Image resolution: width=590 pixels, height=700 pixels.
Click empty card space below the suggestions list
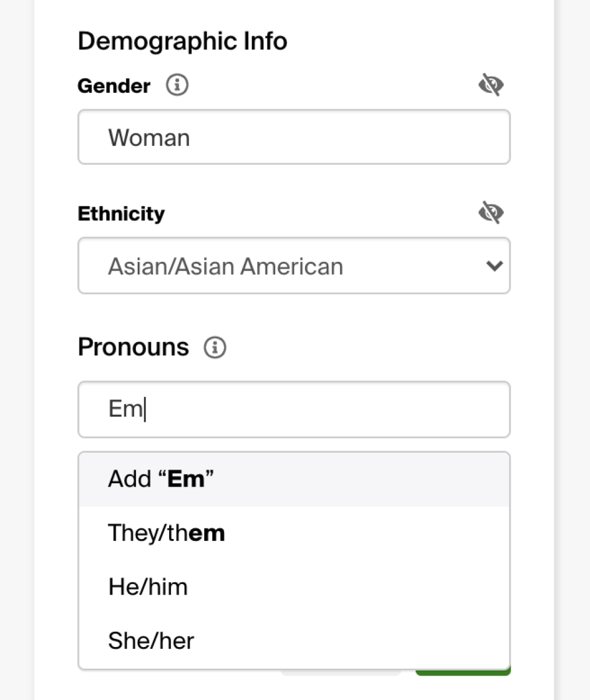201,688
